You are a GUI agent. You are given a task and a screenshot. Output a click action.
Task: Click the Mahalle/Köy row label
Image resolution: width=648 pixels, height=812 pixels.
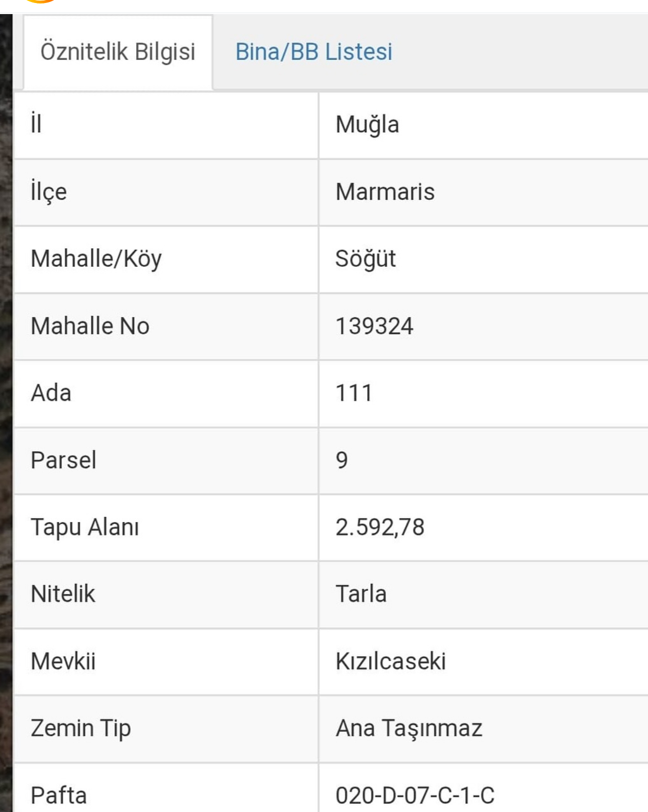(x=96, y=259)
